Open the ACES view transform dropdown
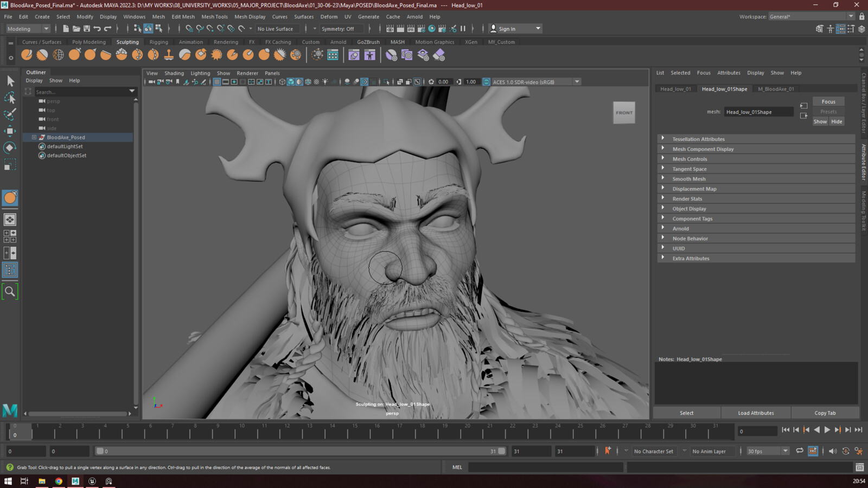 (536, 82)
